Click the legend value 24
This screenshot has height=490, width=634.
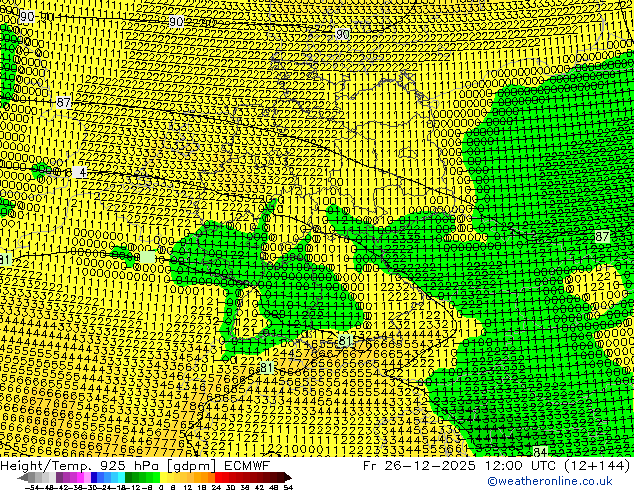coord(216,487)
